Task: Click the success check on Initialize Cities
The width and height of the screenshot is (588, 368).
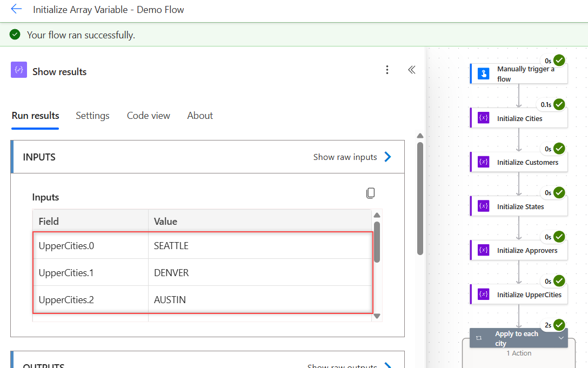Action: [559, 104]
